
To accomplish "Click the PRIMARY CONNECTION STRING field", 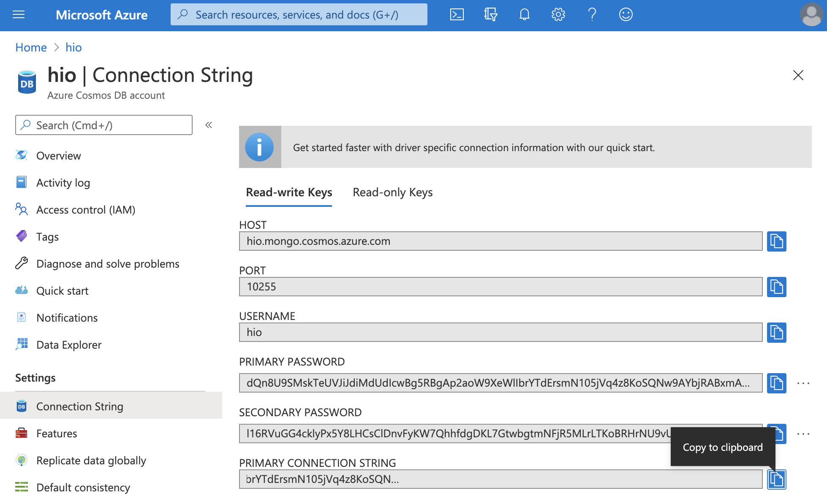I will point(501,479).
